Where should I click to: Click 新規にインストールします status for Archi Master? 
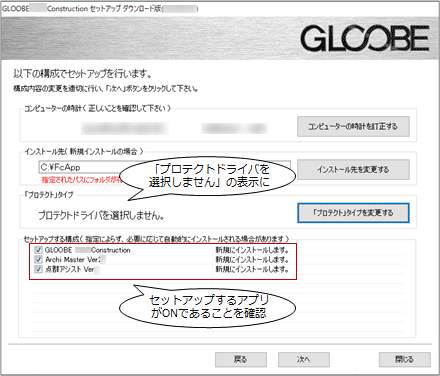252,259
